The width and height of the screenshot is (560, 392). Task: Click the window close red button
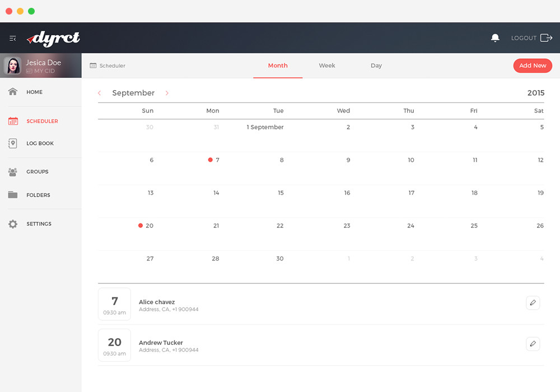(x=9, y=11)
